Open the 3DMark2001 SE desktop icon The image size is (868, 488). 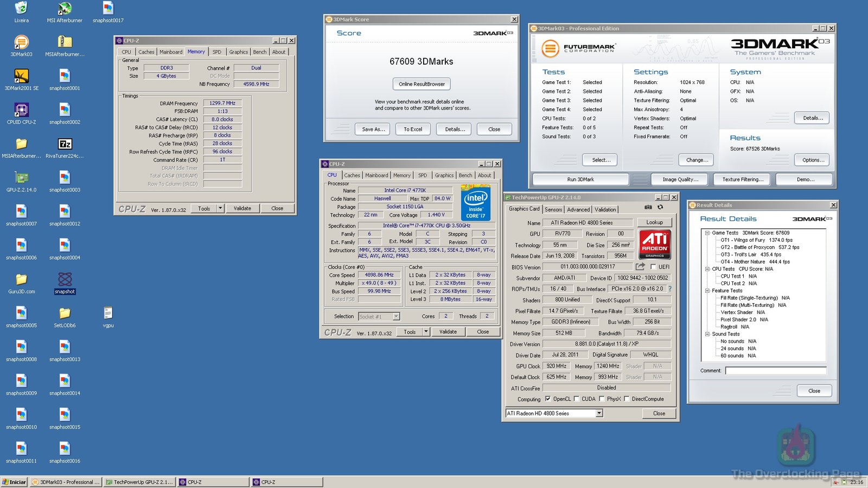(x=21, y=77)
